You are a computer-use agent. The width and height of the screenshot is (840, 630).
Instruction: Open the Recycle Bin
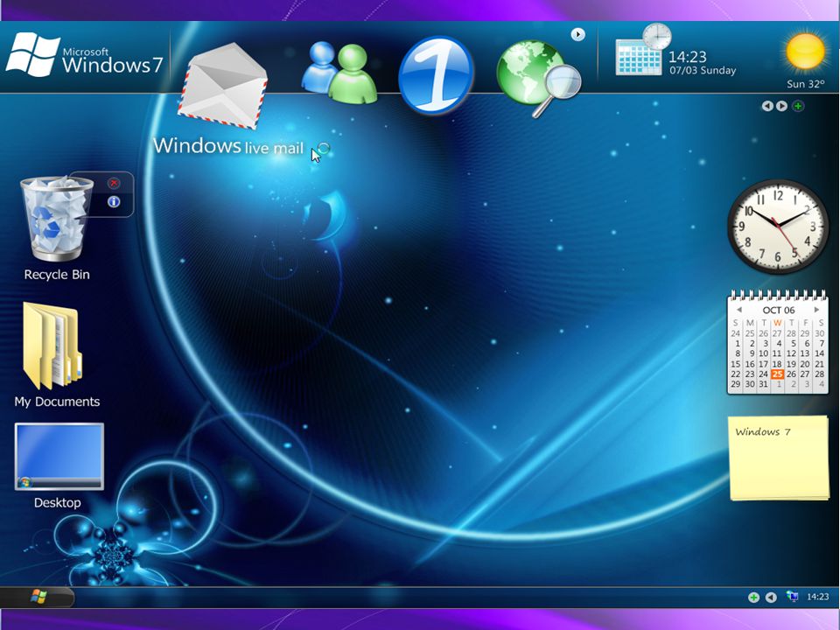pos(56,219)
